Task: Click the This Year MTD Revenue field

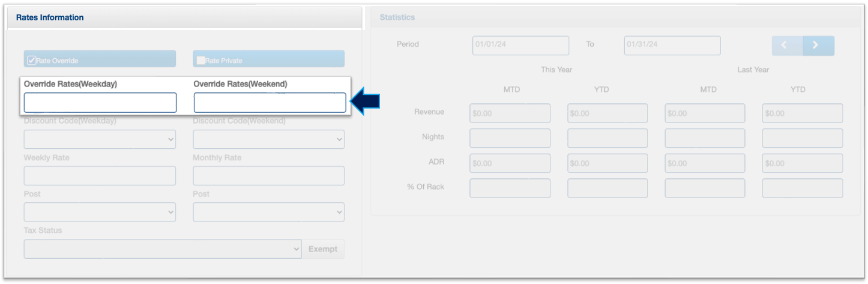Action: click(510, 113)
